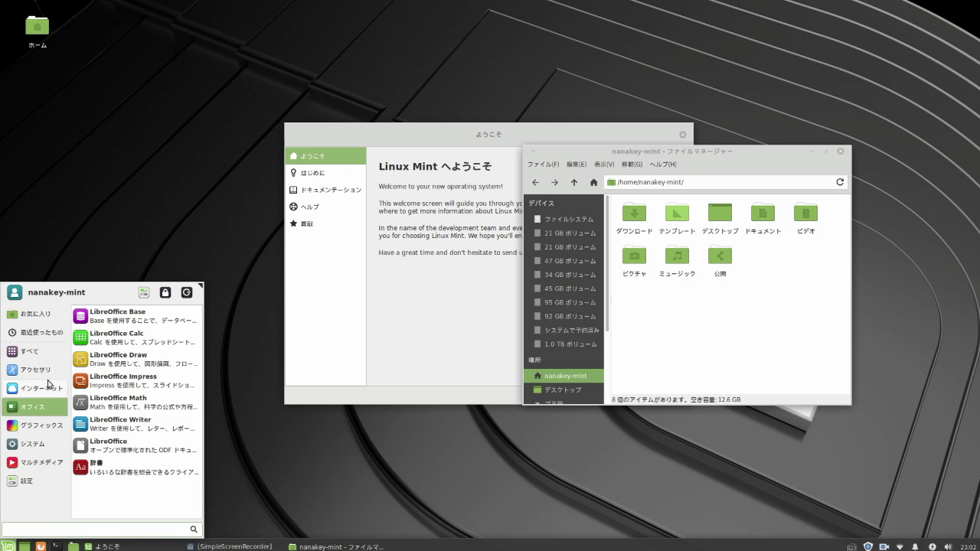Open the デスクトップ folder in the file view

tap(720, 219)
